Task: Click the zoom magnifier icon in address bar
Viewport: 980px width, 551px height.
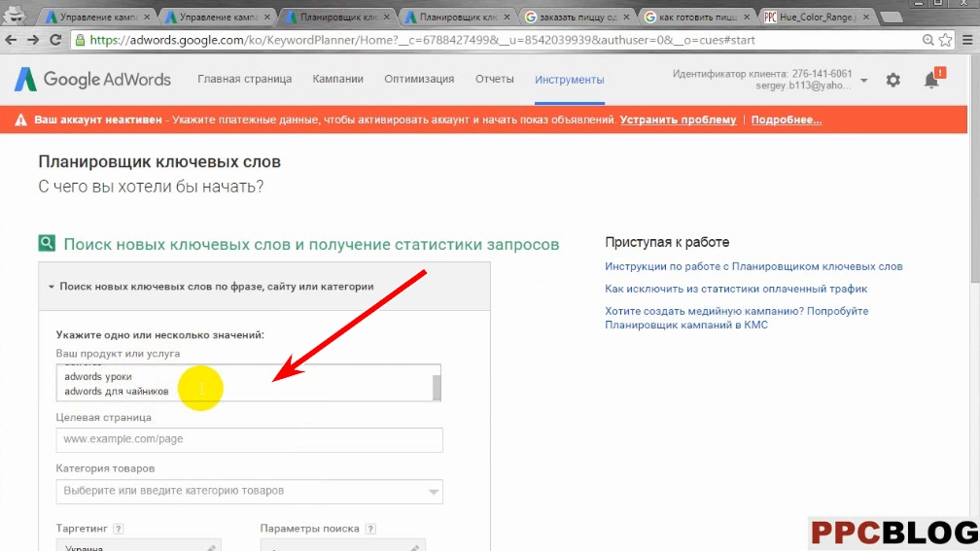Action: click(x=928, y=40)
